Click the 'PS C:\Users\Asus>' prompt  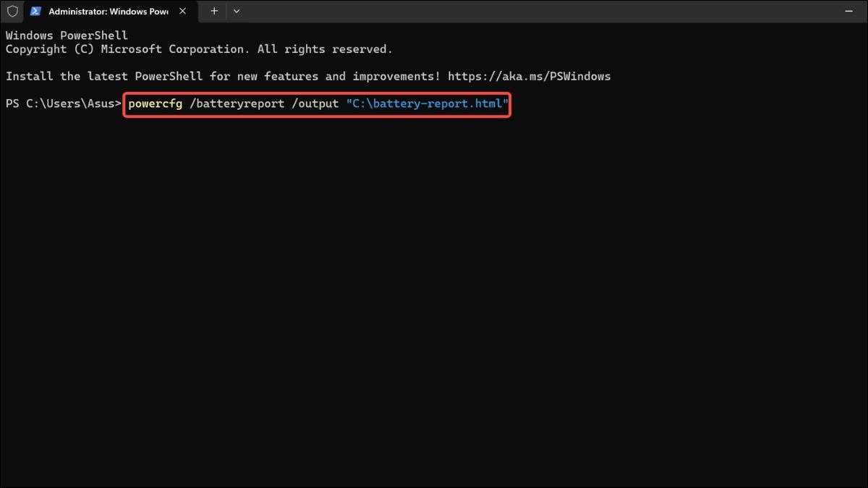click(64, 103)
